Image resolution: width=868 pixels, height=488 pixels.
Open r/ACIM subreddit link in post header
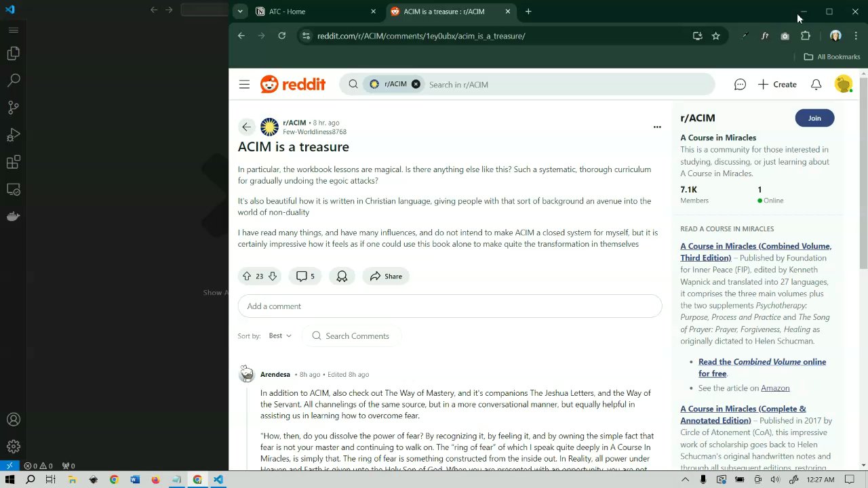click(x=294, y=123)
